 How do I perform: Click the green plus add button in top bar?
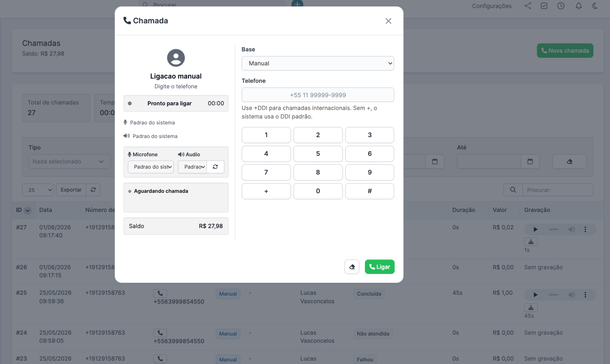point(297,3)
